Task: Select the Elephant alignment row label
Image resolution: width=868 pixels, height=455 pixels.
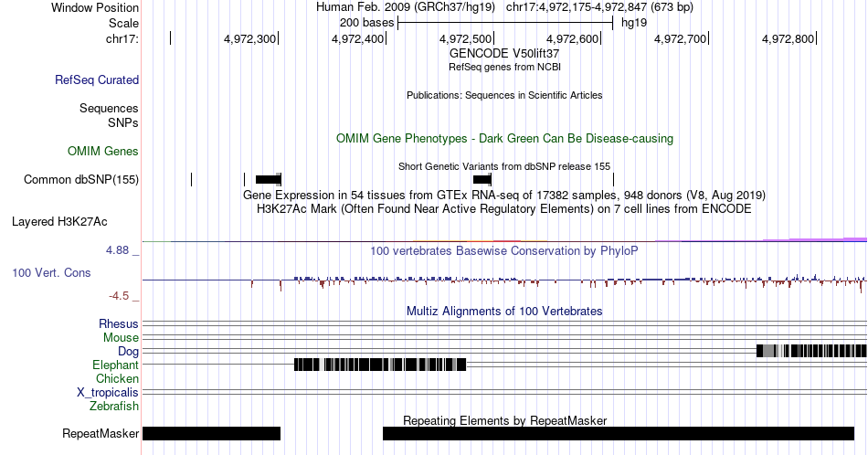Action: (116, 365)
